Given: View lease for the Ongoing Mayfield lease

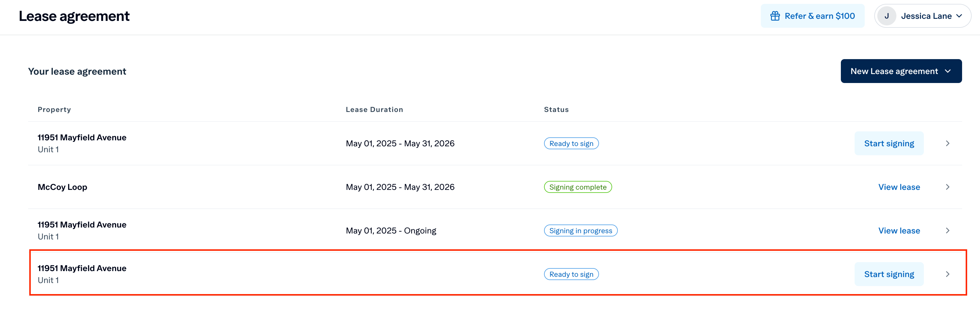Looking at the screenshot, I should tap(898, 230).
